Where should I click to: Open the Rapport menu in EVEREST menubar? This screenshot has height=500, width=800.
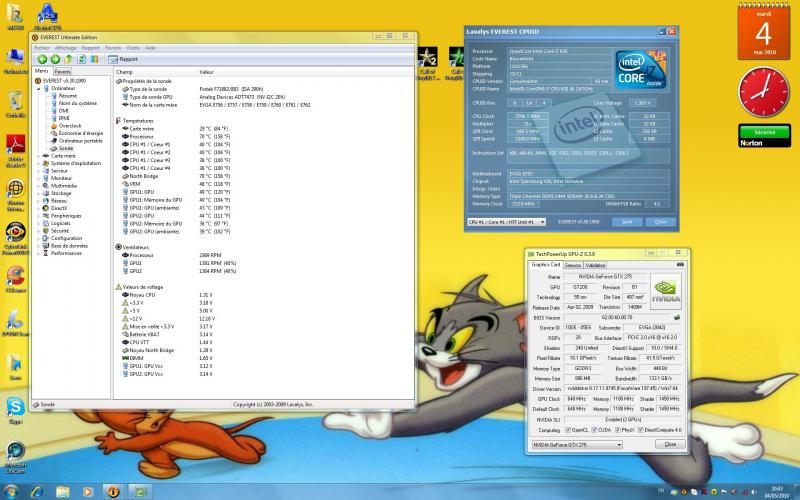tap(91, 48)
